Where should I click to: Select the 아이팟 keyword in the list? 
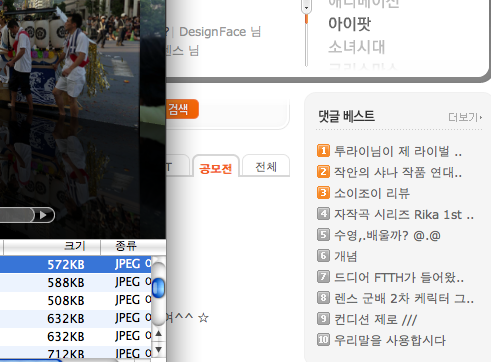349,24
